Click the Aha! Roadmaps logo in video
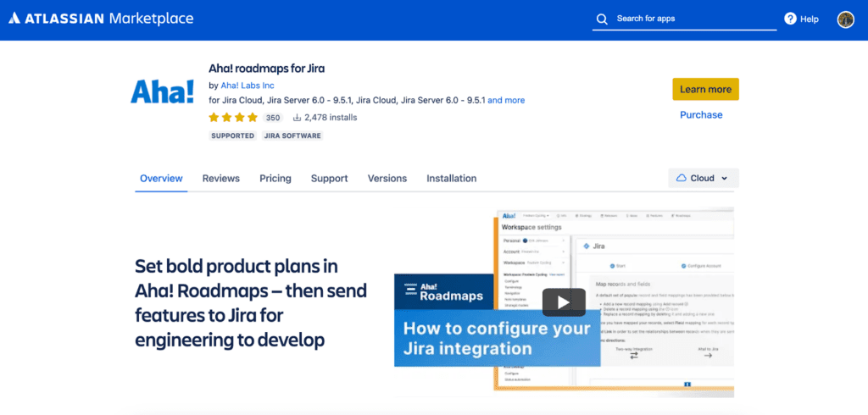 coord(444,291)
